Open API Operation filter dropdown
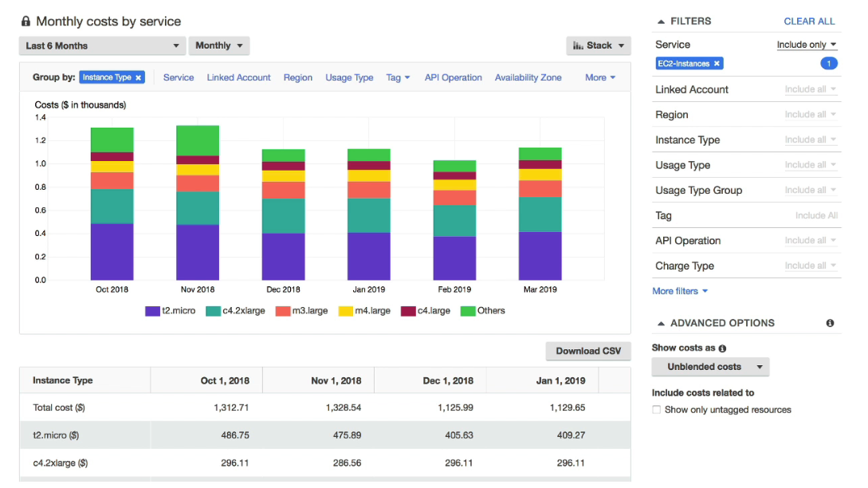This screenshot has height=488, width=868. point(811,240)
